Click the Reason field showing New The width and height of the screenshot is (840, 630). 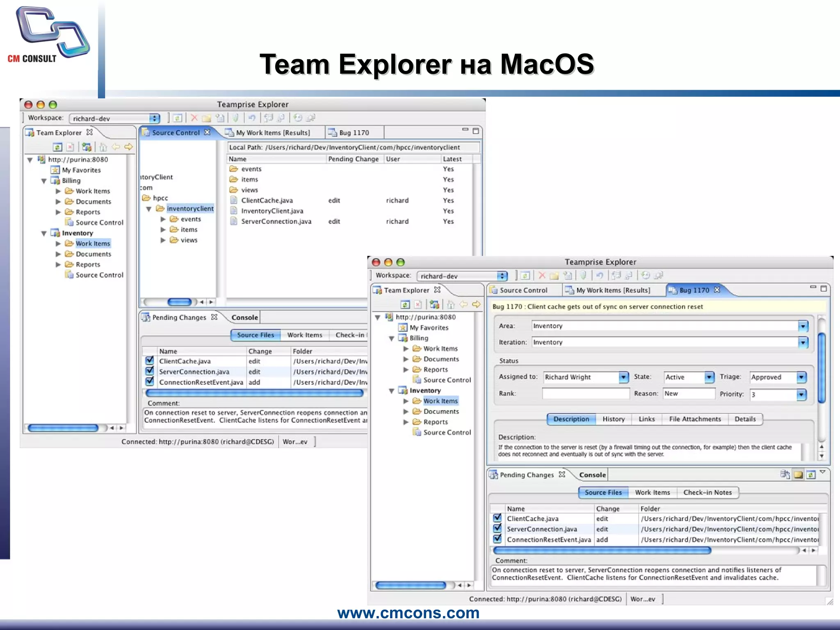click(689, 394)
